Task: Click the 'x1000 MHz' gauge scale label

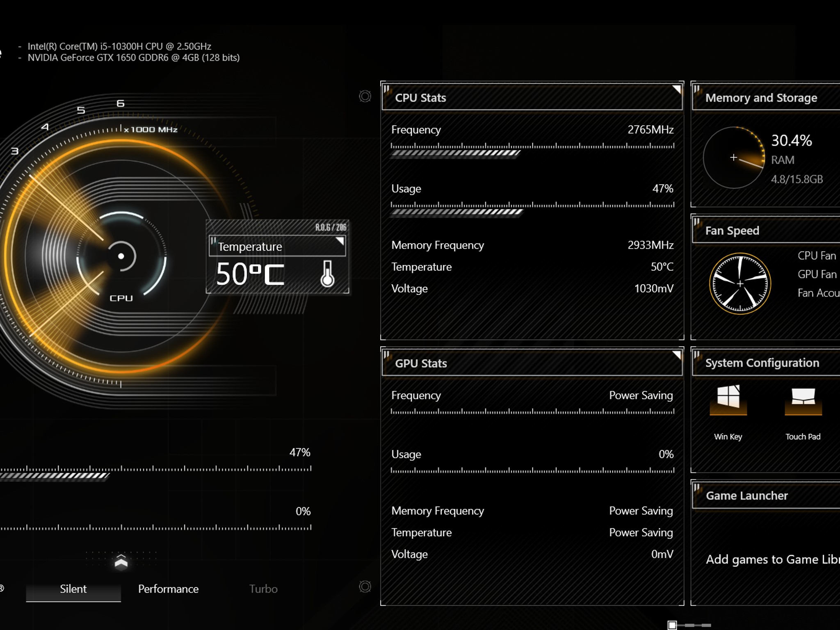Action: 151,130
